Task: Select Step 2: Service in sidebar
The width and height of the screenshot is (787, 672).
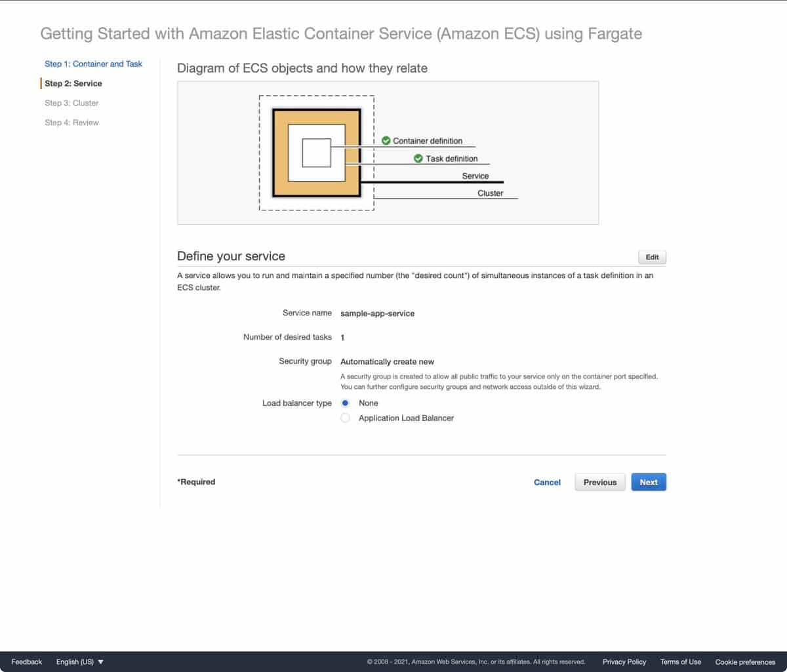Action: click(x=73, y=83)
